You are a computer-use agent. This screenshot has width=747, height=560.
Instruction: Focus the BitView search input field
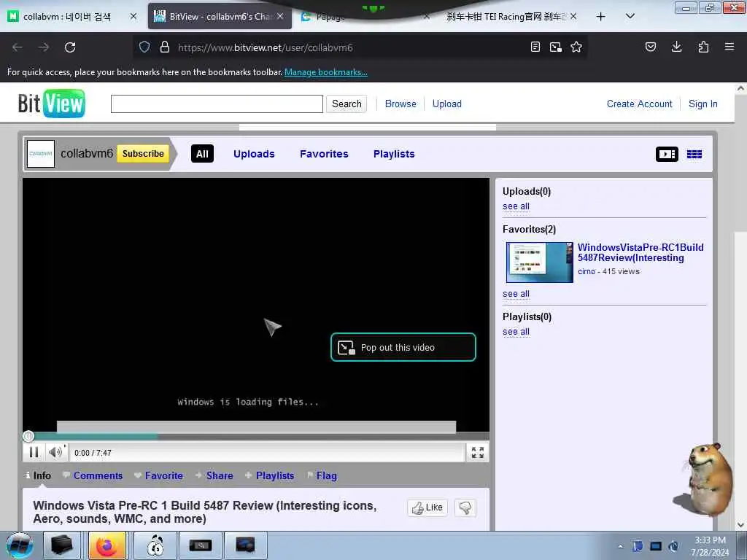click(217, 104)
